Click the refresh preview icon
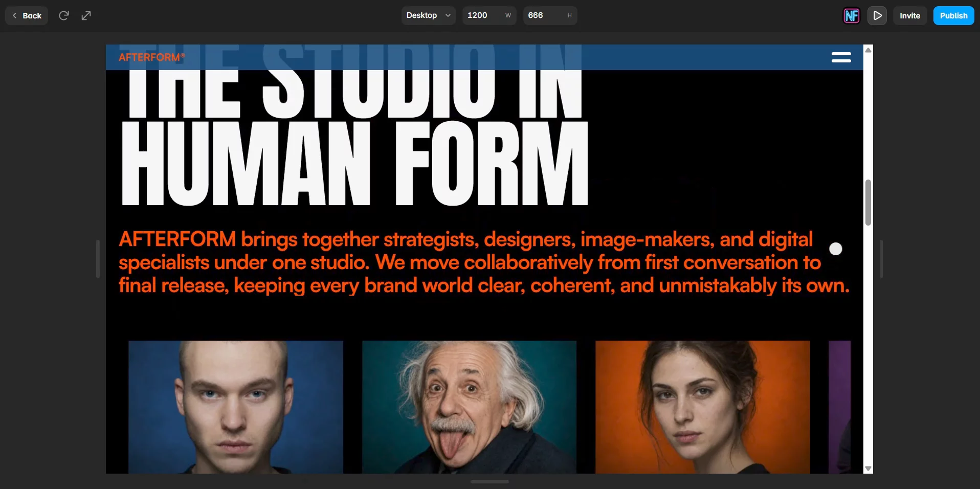The image size is (980, 489). (x=64, y=15)
